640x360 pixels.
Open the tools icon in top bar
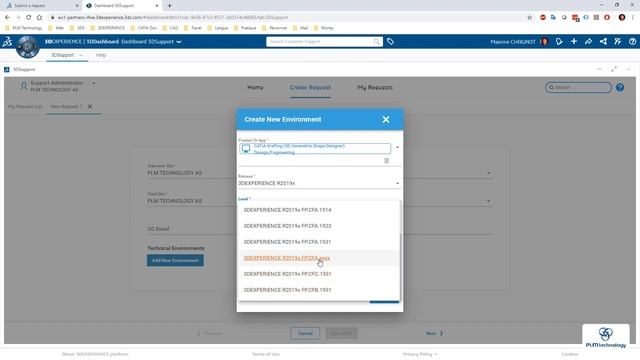click(x=618, y=41)
